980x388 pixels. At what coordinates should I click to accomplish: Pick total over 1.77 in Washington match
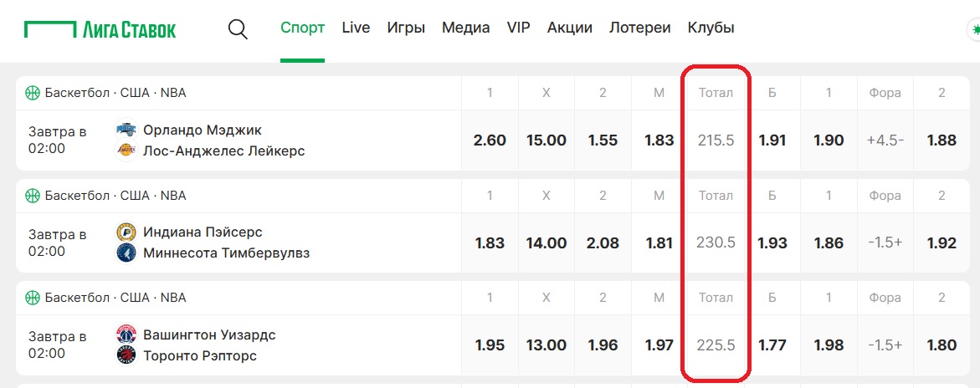(x=772, y=345)
